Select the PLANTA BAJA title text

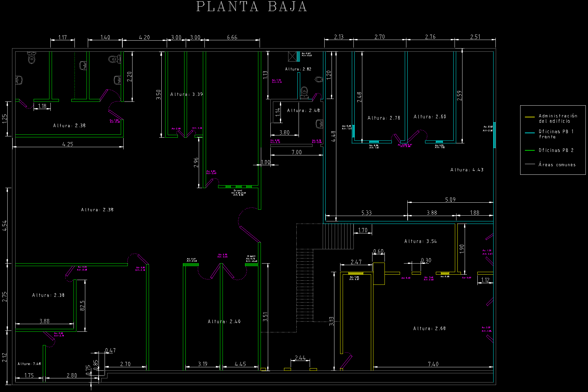pos(252,7)
